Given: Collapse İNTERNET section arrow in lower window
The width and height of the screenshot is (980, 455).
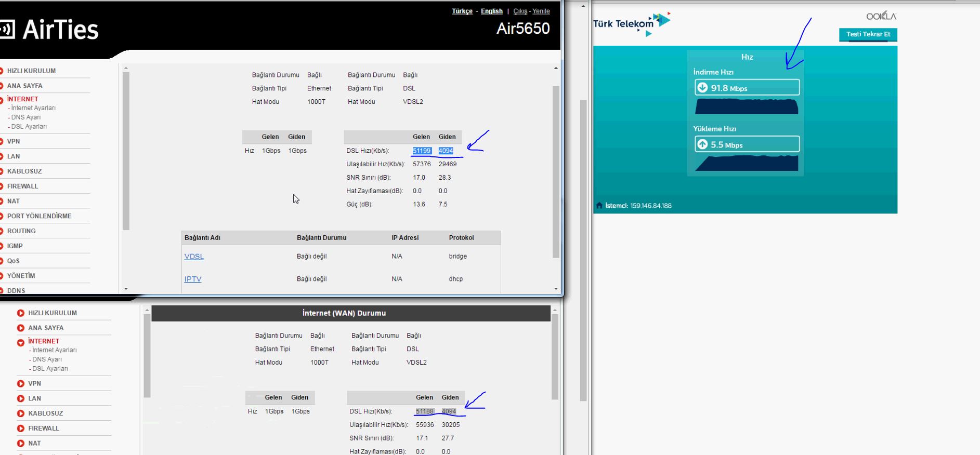Looking at the screenshot, I should click(x=21, y=343).
